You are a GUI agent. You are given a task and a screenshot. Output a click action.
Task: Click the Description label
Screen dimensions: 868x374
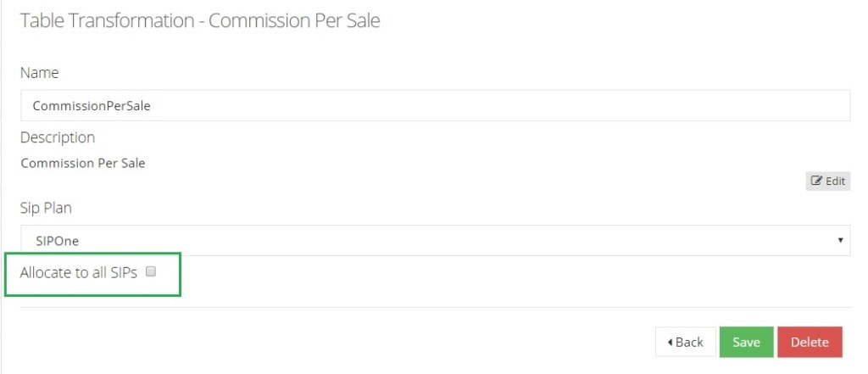point(58,137)
